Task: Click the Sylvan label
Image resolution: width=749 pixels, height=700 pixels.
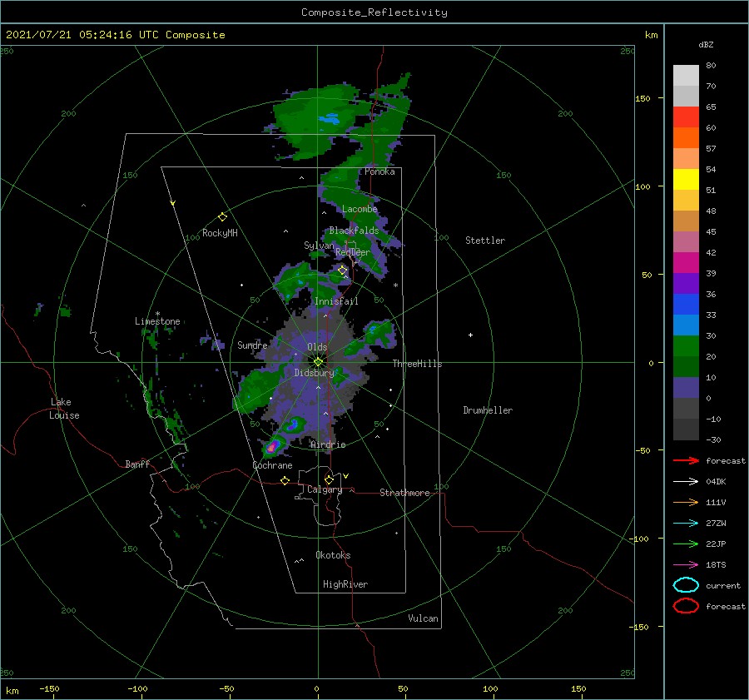Action: (319, 245)
